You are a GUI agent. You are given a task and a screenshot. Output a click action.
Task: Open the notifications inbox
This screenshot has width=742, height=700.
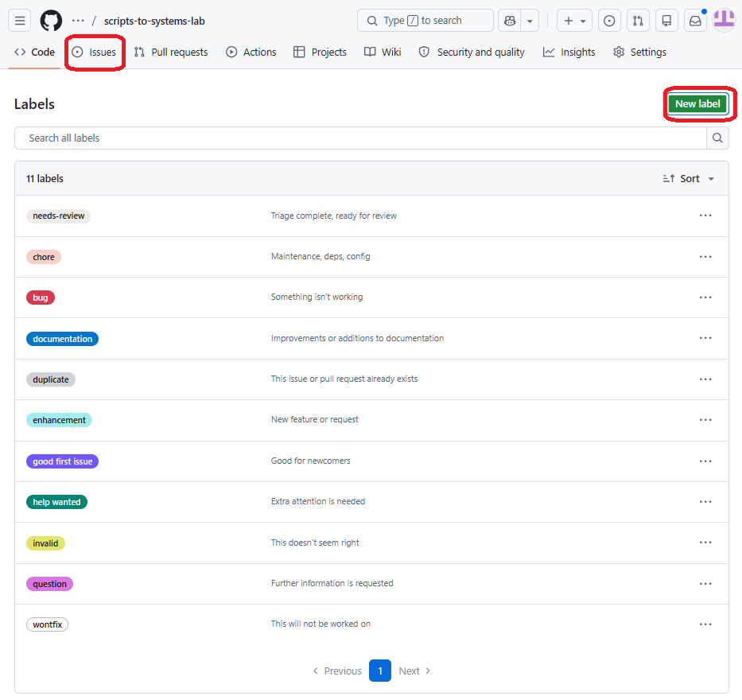coord(695,21)
